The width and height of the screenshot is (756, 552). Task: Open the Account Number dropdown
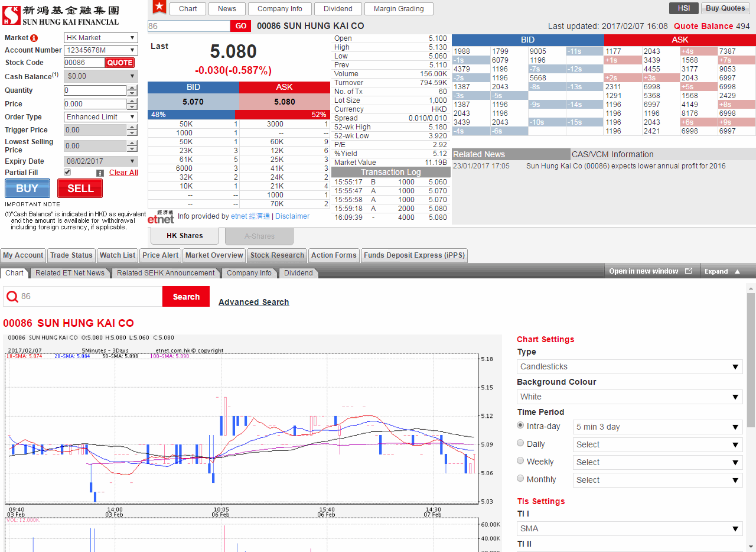coord(100,50)
